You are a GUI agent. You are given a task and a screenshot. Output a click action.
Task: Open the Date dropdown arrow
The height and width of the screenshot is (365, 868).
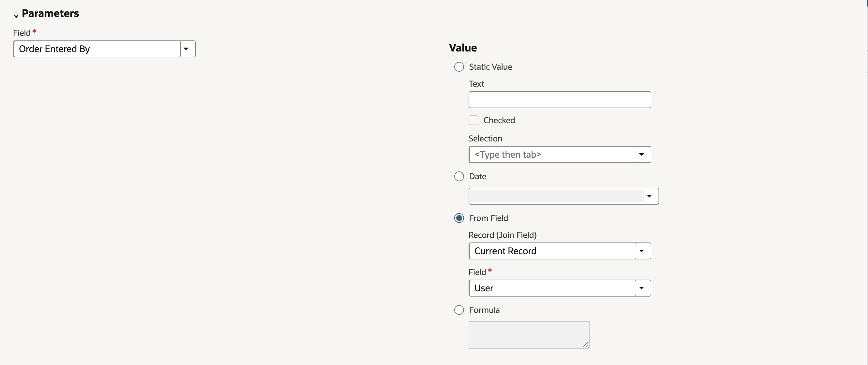pyautogui.click(x=649, y=196)
